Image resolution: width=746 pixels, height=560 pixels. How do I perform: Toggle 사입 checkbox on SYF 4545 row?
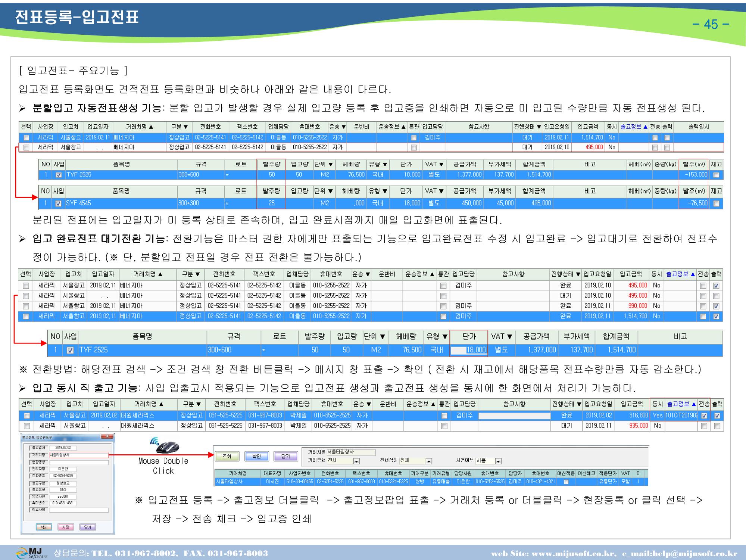click(58, 203)
